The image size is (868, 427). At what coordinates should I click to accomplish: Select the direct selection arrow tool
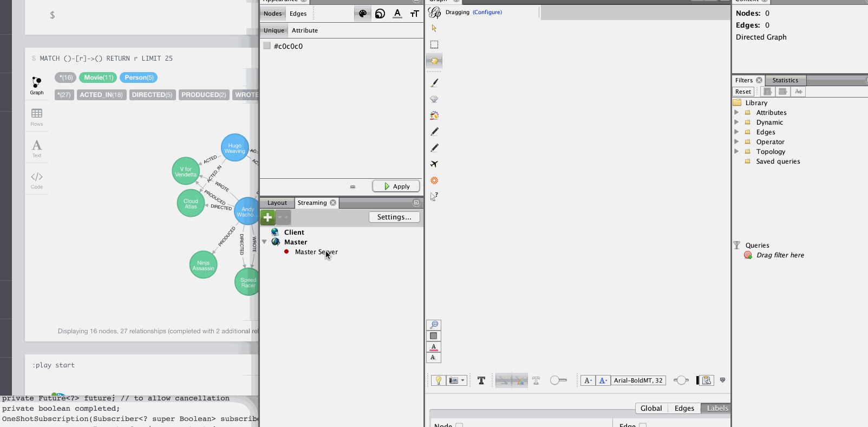click(x=434, y=28)
